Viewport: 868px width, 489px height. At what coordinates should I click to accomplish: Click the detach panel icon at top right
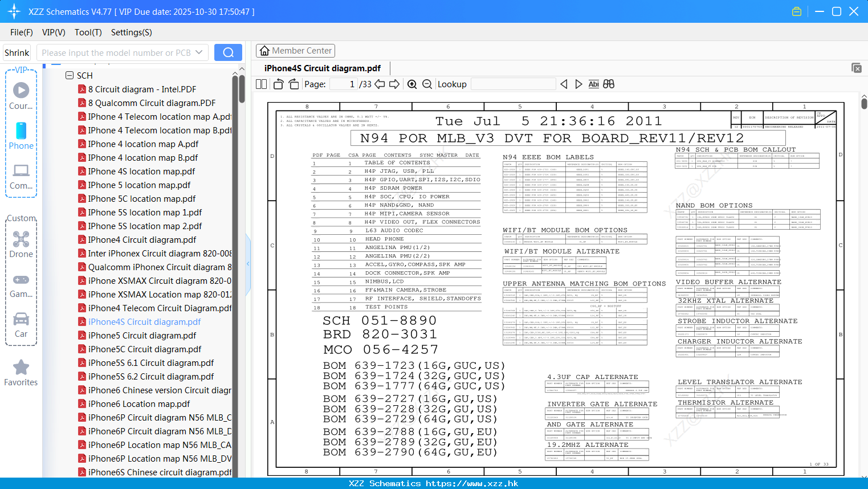[x=857, y=68]
